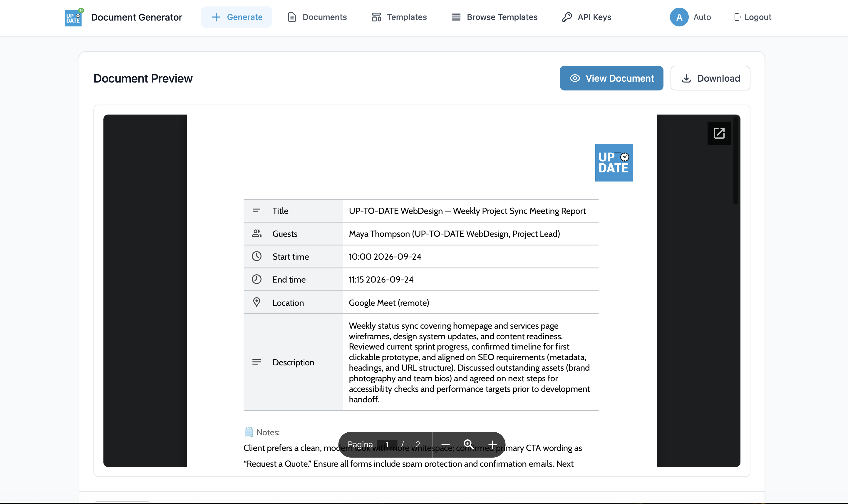Screen dimensions: 848x504
Task: Click the Notes notepad icon
Action: point(249,432)
